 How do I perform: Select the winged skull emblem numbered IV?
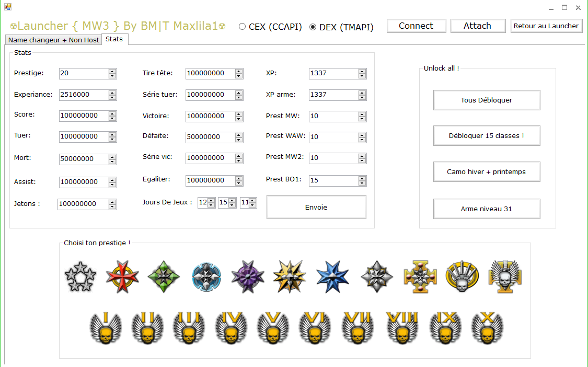[231, 328]
